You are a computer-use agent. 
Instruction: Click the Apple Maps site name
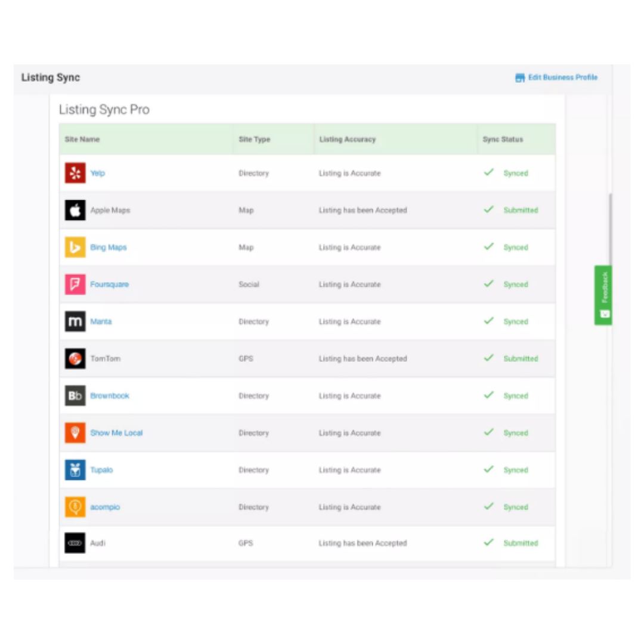[110, 210]
